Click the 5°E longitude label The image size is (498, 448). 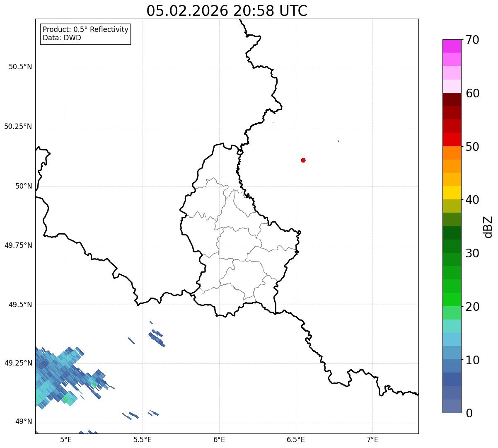point(66,439)
